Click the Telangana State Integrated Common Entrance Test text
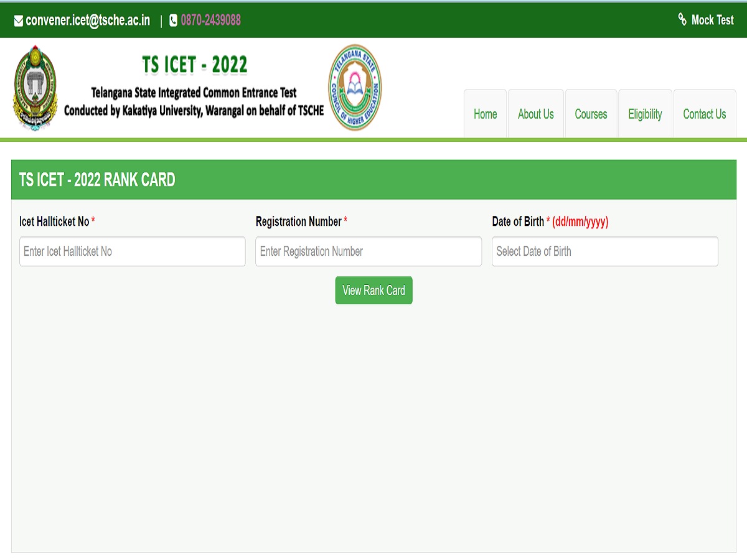 [x=194, y=93]
